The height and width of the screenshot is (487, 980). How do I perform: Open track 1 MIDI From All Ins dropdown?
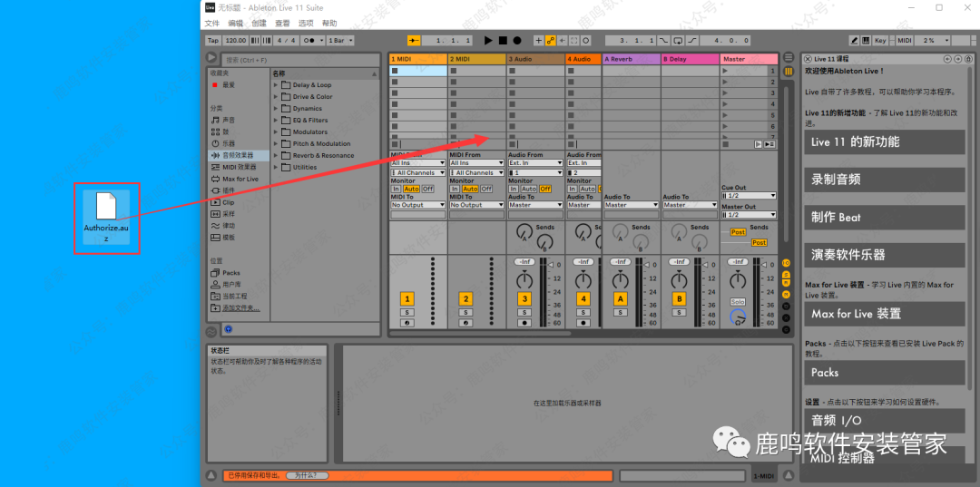coord(417,163)
